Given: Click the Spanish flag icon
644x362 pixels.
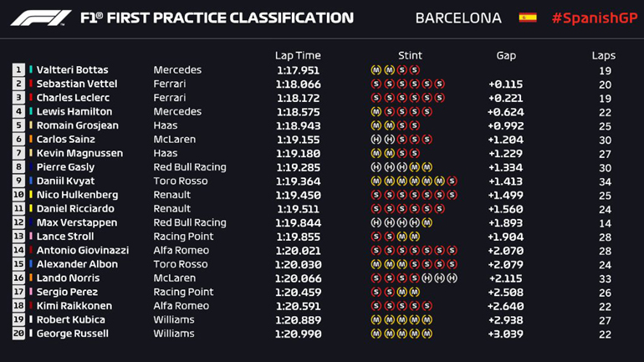Looking at the screenshot, I should [528, 18].
